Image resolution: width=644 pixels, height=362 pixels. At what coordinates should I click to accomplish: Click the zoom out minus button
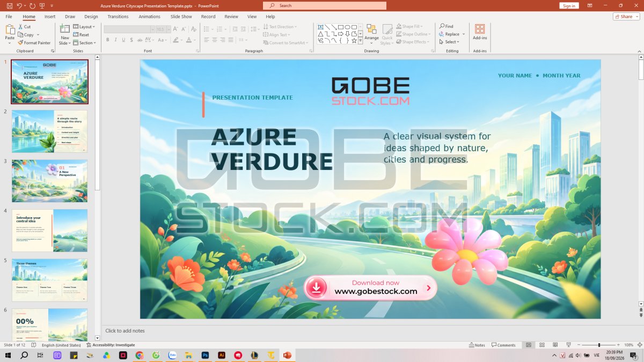(579, 345)
